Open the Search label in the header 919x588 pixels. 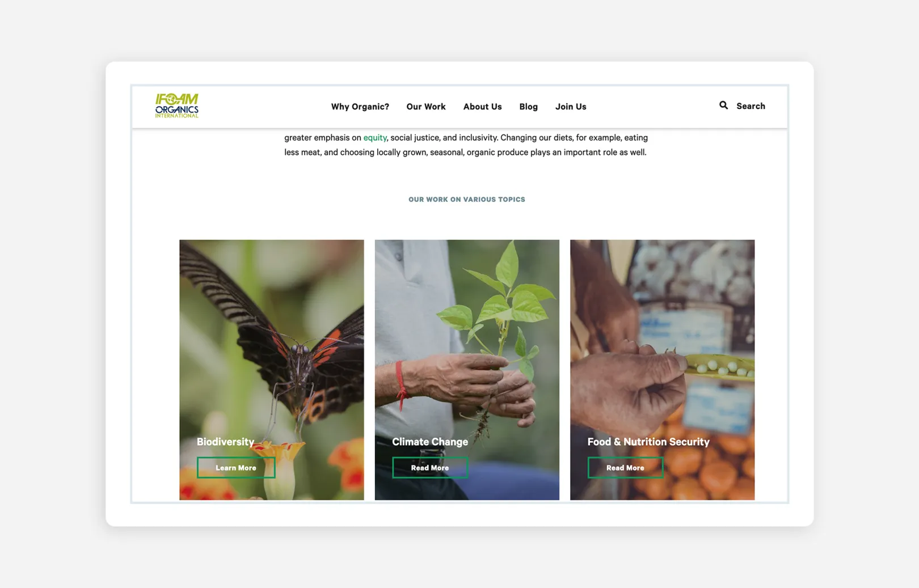coord(751,106)
